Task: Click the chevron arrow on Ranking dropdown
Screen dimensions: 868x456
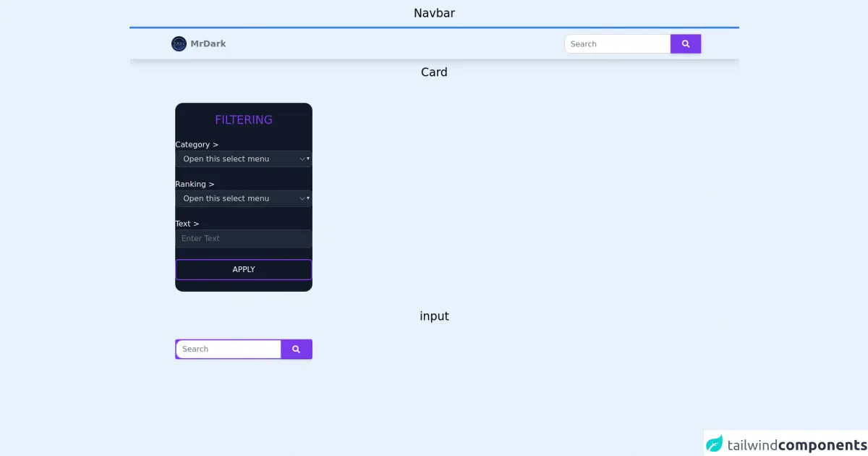Action: tap(304, 198)
